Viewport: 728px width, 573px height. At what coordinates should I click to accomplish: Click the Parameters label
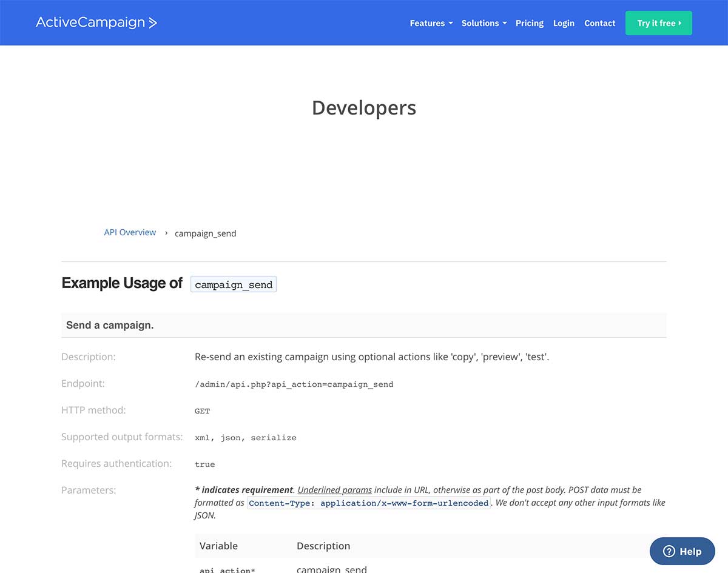pos(89,490)
